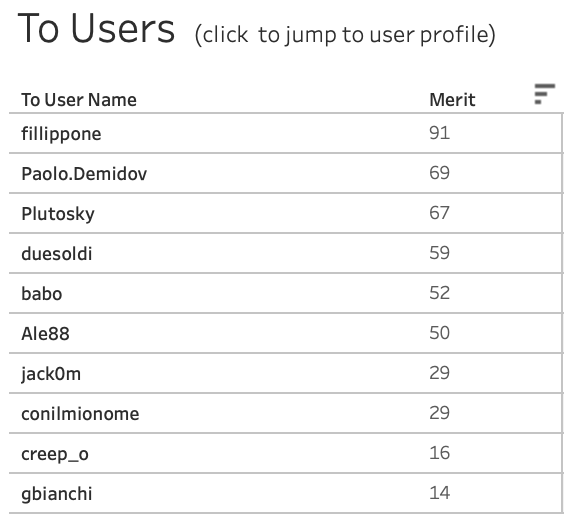Click the creep_o user name
The height and width of the screenshot is (514, 564).
click(55, 454)
